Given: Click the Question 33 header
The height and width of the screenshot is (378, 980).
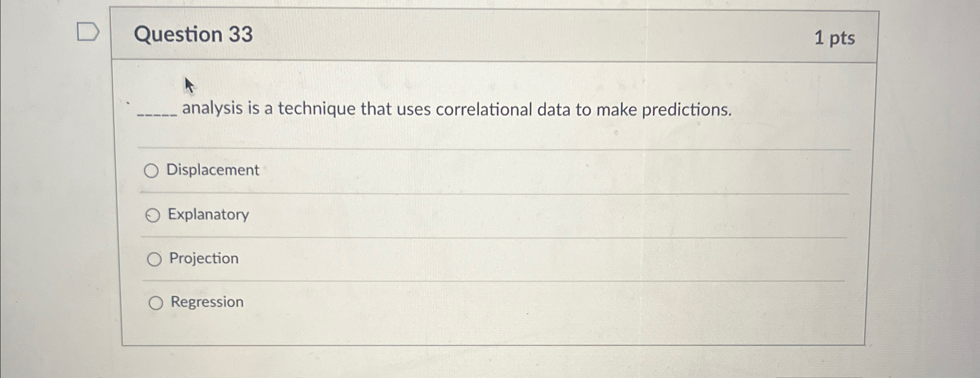Looking at the screenshot, I should click(195, 35).
